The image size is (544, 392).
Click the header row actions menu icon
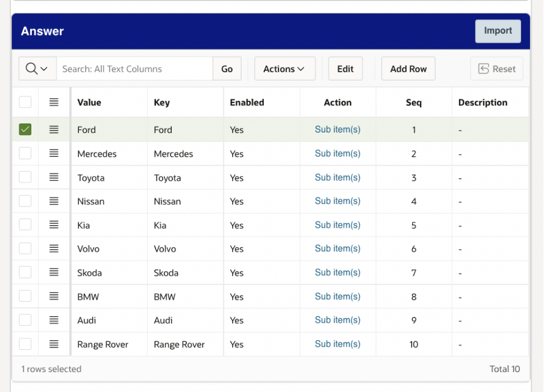[54, 102]
